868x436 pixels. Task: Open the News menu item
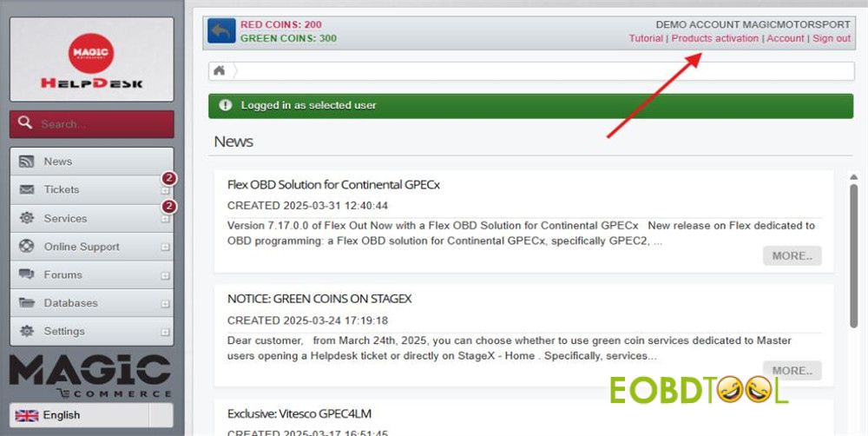coord(91,162)
